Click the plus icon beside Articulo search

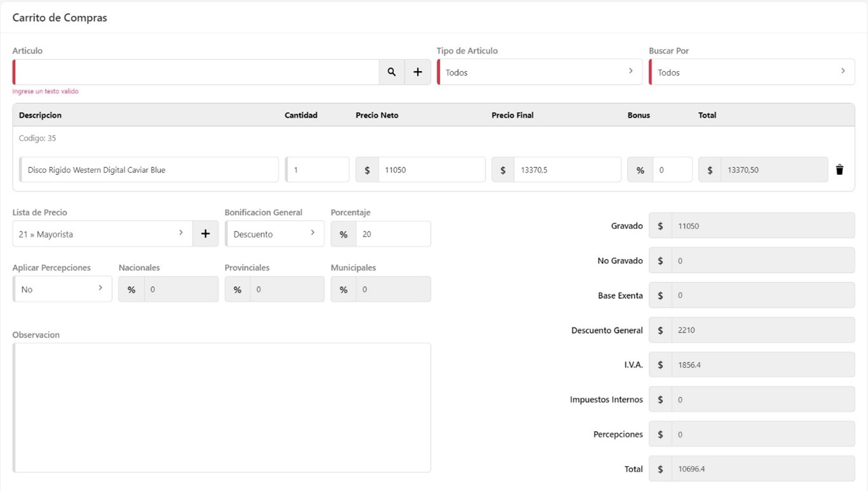point(417,73)
